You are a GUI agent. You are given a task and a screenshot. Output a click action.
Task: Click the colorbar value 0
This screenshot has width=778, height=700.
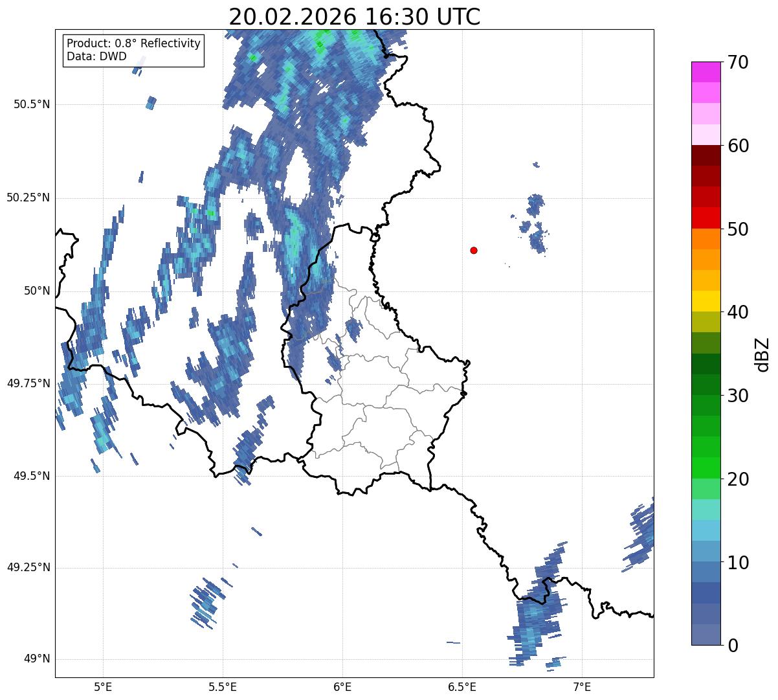733,646
